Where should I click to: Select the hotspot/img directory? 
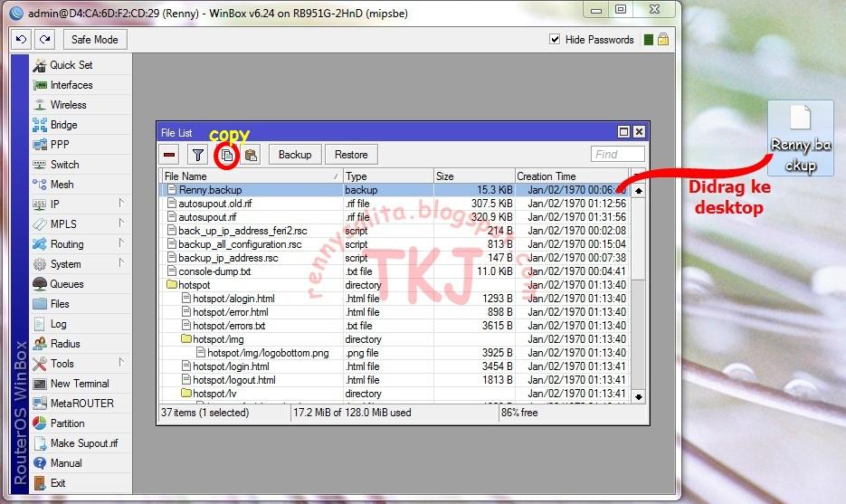pos(395,339)
